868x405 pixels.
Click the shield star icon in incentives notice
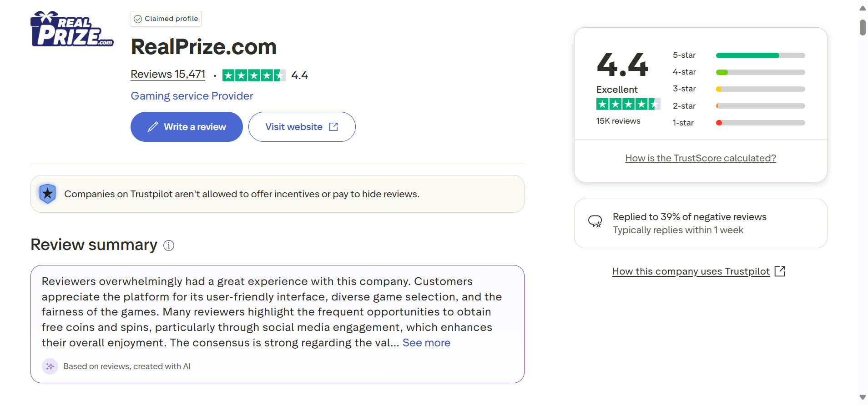pyautogui.click(x=47, y=194)
